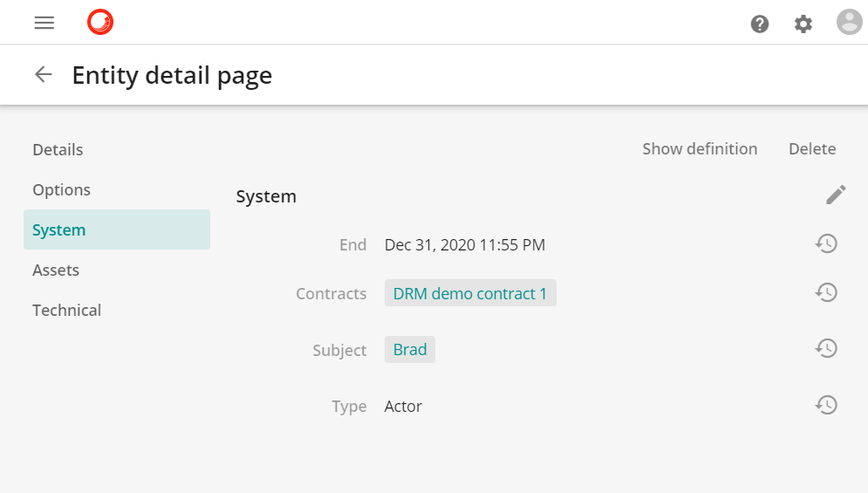Screen dimensions: 868x493
Task: Open the settings gear icon
Action: point(803,24)
